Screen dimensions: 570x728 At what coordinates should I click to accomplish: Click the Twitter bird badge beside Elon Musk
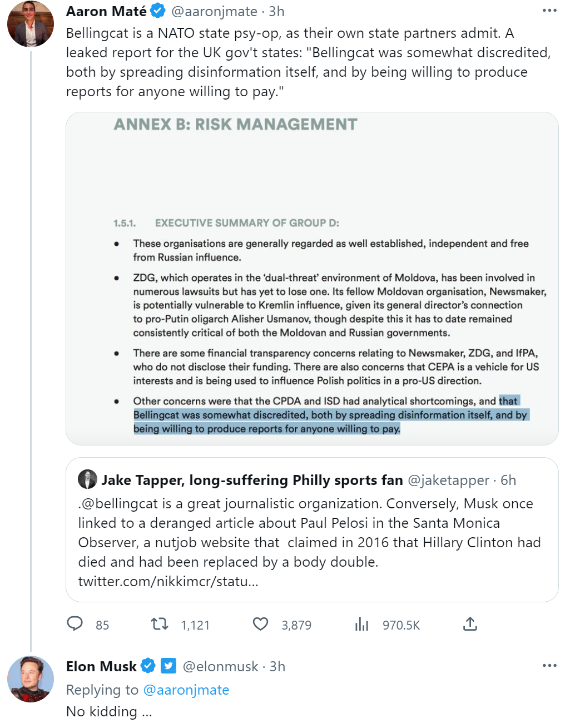click(x=168, y=666)
